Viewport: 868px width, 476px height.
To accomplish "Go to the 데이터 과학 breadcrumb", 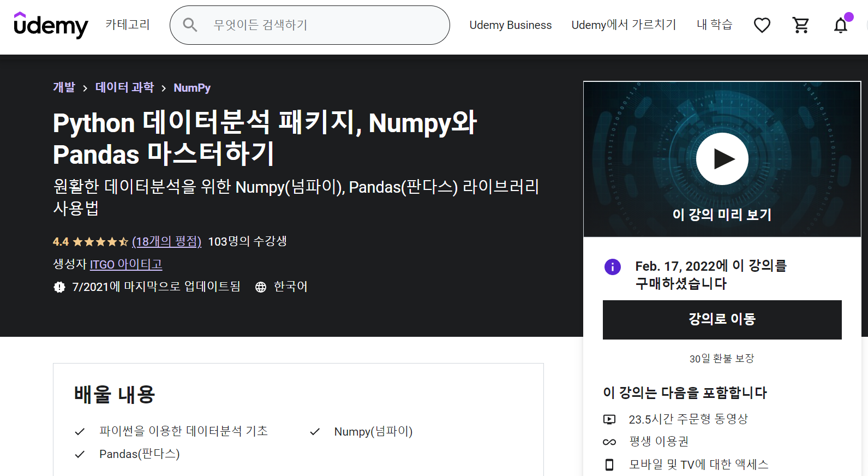I will pyautogui.click(x=124, y=87).
